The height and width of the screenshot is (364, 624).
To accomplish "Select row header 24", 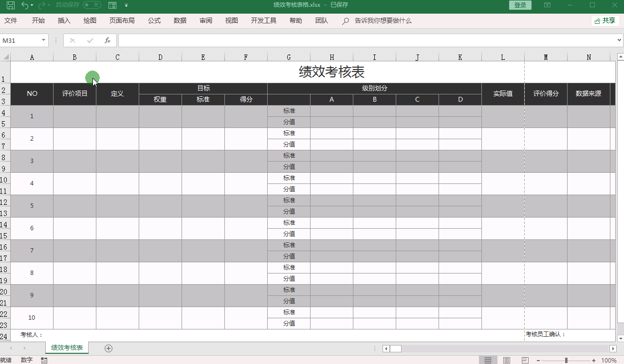I will [5, 335].
